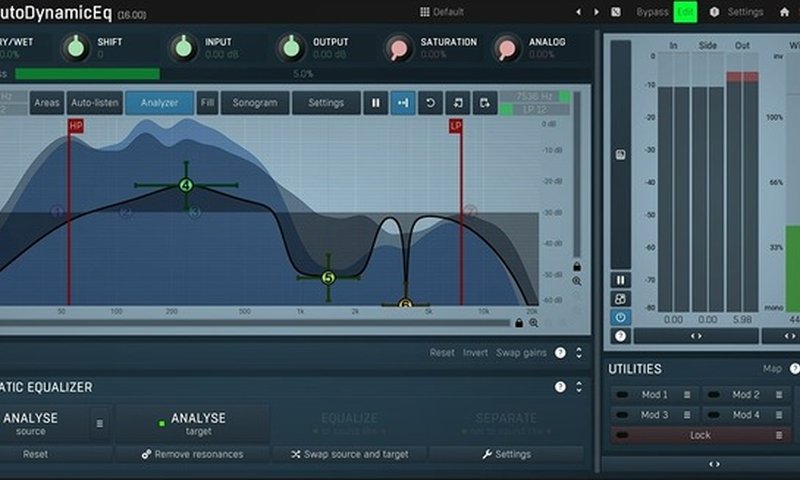
Task: Click the undo arrow icon in EQ toolbar
Action: click(x=431, y=103)
